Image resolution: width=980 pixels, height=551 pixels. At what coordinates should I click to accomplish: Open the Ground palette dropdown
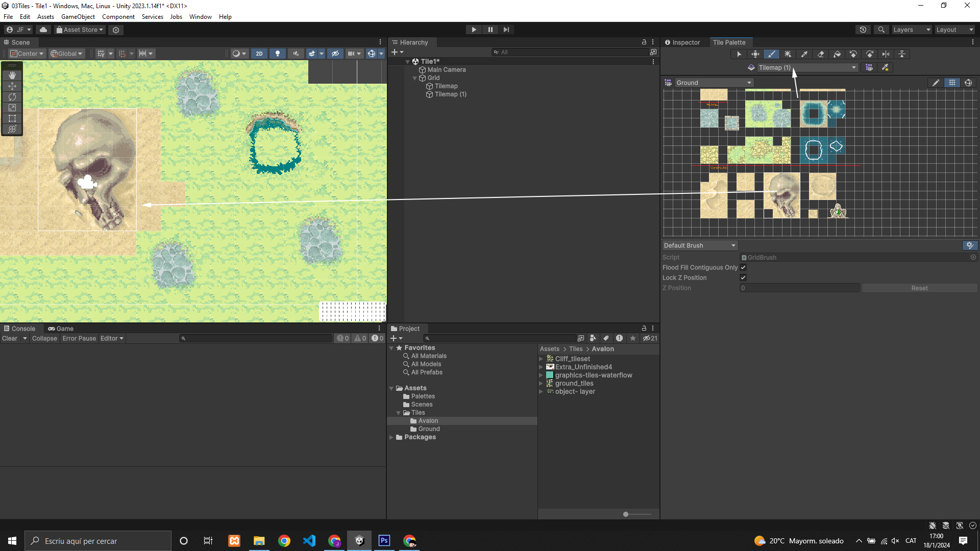pos(714,83)
